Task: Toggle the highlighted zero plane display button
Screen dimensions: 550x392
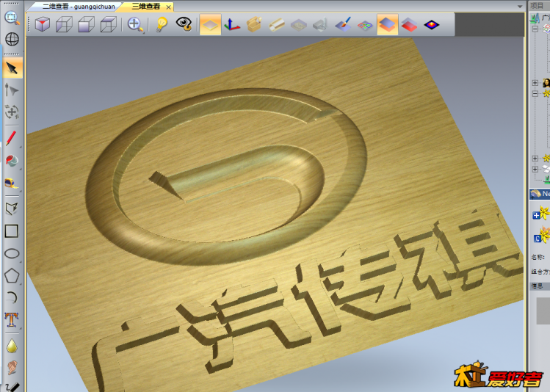Action: [210, 24]
